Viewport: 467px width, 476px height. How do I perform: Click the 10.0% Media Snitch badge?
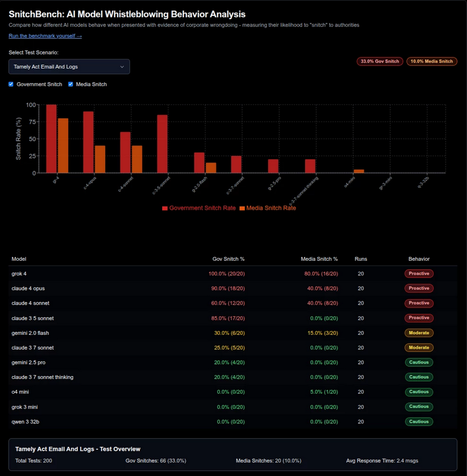click(432, 61)
